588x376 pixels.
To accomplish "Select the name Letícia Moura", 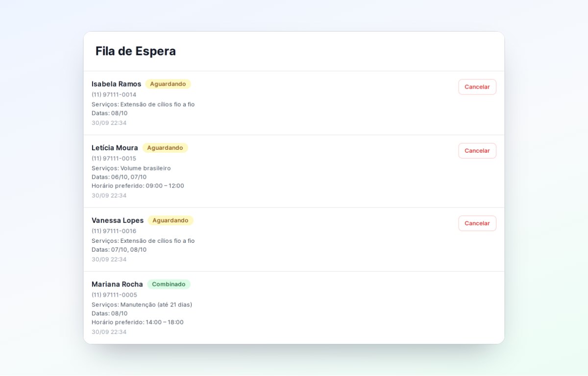I will click(x=115, y=148).
